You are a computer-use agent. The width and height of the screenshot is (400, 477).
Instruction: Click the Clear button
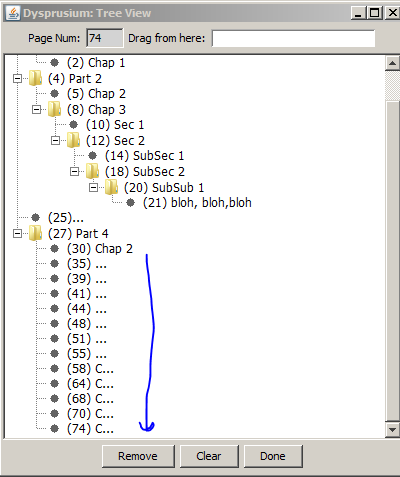click(209, 456)
